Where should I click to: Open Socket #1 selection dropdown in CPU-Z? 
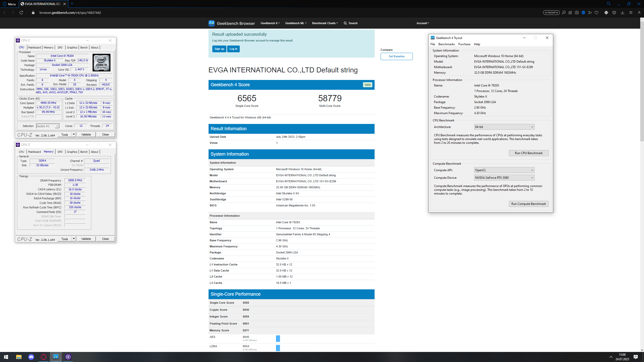[x=48, y=126]
